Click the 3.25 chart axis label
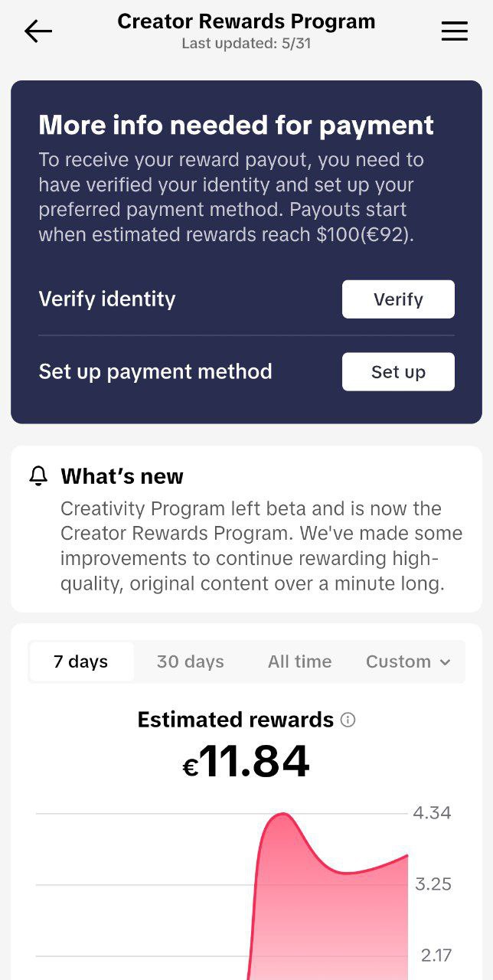Image resolution: width=493 pixels, height=980 pixels. [x=433, y=884]
